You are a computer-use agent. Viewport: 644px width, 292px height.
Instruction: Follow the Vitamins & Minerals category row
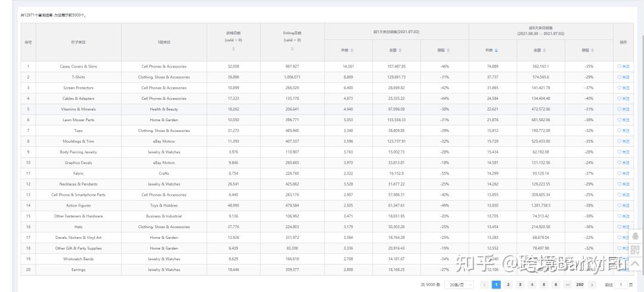[623, 109]
